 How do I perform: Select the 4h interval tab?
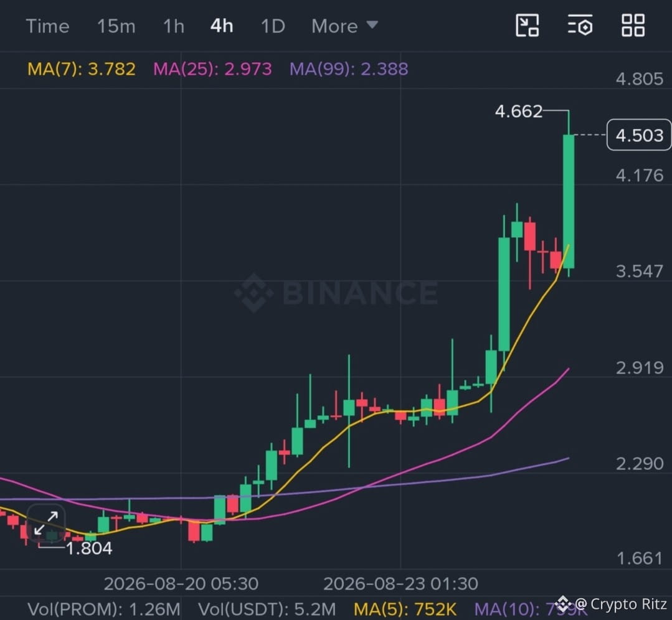(222, 26)
